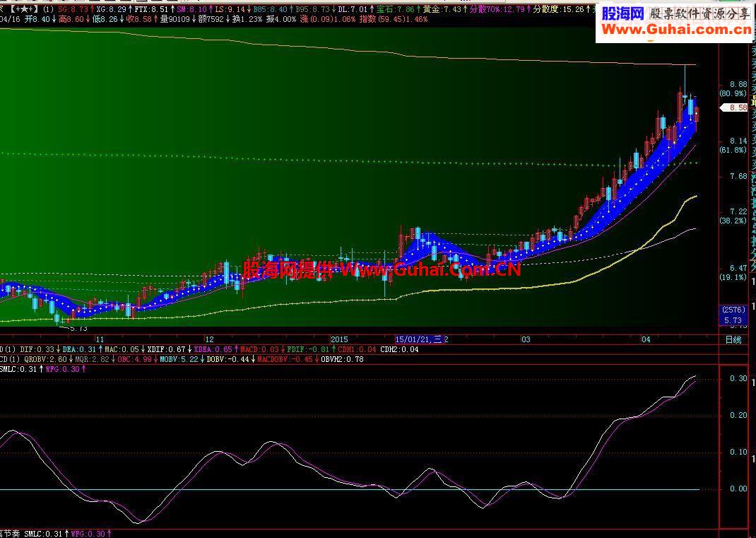Viewport: 756px width, 538px height.
Task: Click the XDEA:0.65 indicator value
Action: click(x=213, y=349)
